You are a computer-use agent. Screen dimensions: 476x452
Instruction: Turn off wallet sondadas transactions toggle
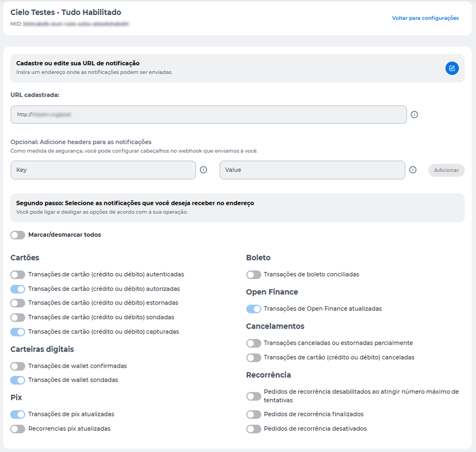[x=18, y=380]
